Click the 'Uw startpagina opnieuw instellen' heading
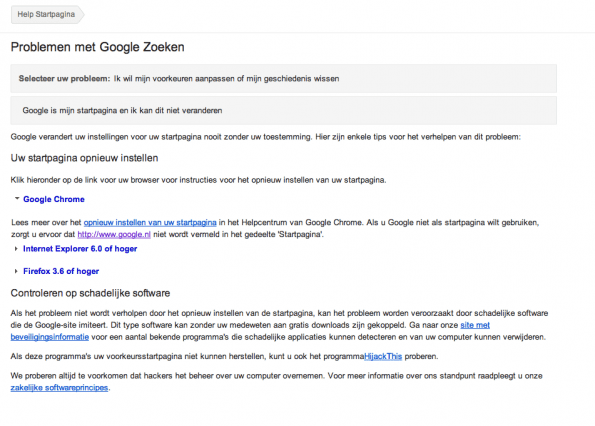 point(84,158)
